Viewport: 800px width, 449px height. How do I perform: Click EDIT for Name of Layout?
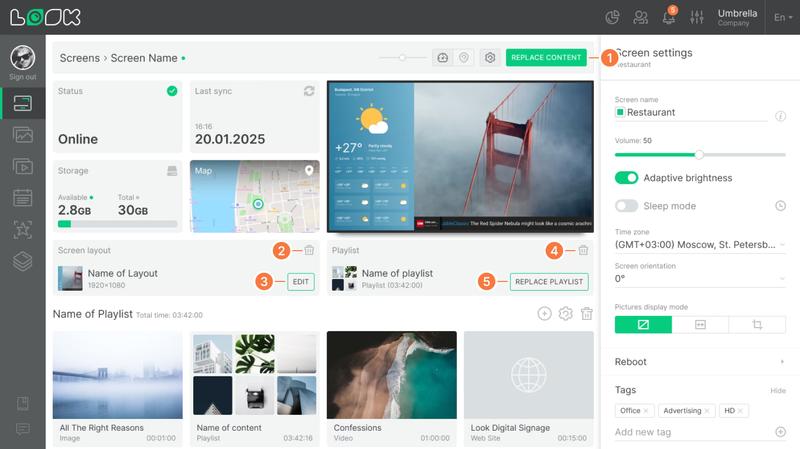pos(301,282)
